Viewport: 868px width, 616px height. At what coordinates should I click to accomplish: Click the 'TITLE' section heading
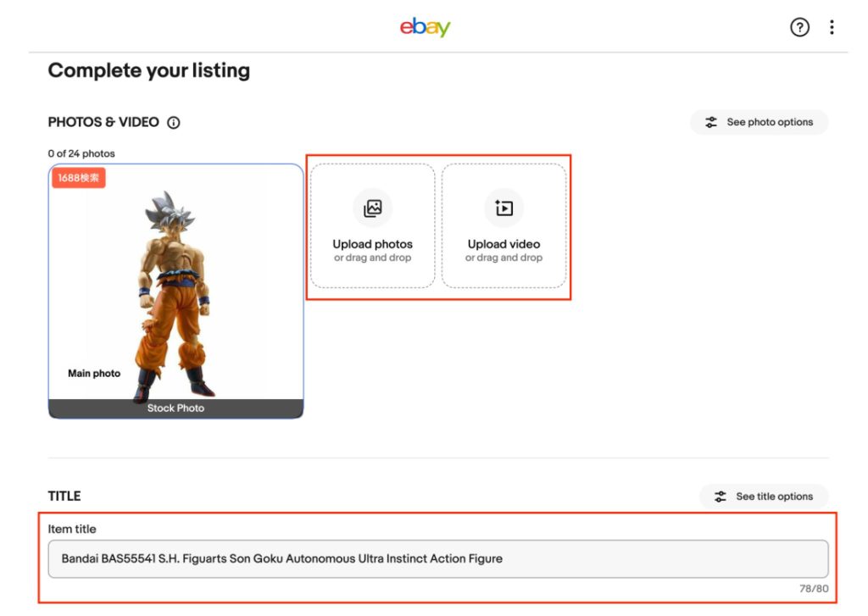point(64,496)
